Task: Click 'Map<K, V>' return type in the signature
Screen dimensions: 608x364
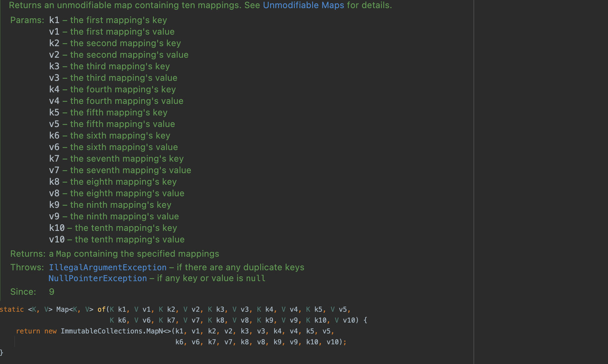Action: [x=75, y=309]
